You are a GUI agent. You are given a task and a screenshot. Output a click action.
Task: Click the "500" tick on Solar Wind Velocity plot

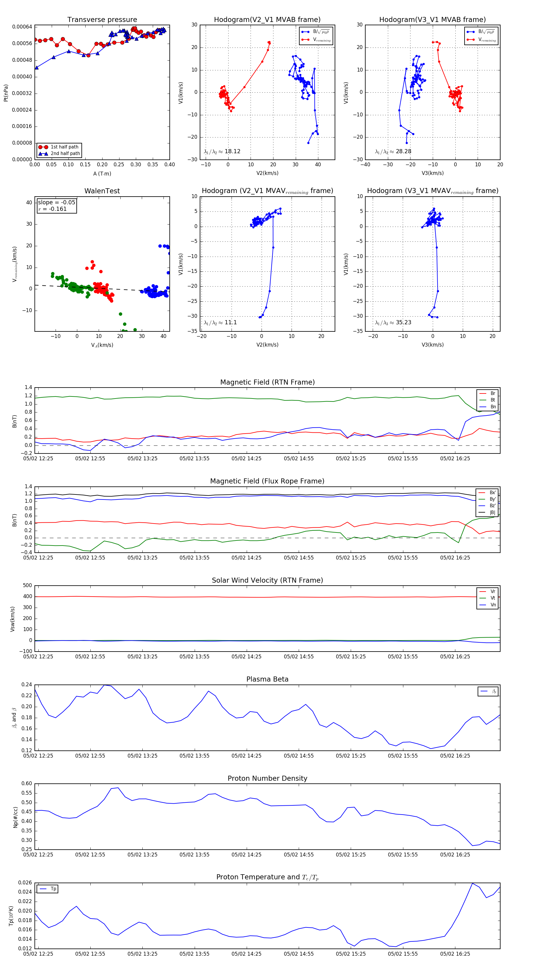[x=27, y=586]
